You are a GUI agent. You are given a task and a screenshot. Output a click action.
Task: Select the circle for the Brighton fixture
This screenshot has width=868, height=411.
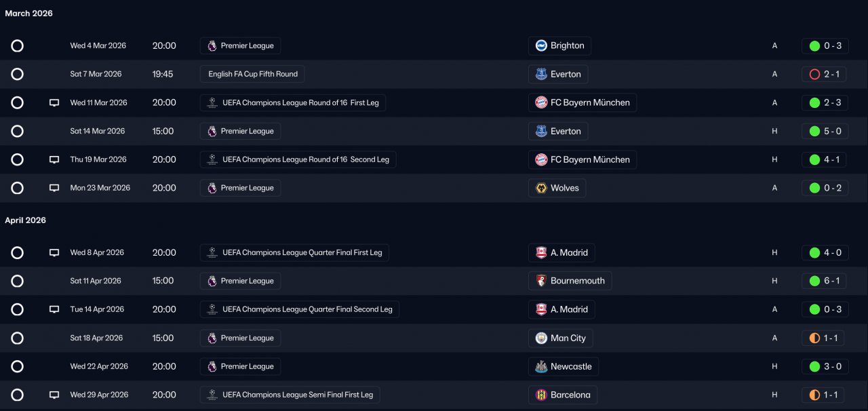pyautogui.click(x=18, y=45)
